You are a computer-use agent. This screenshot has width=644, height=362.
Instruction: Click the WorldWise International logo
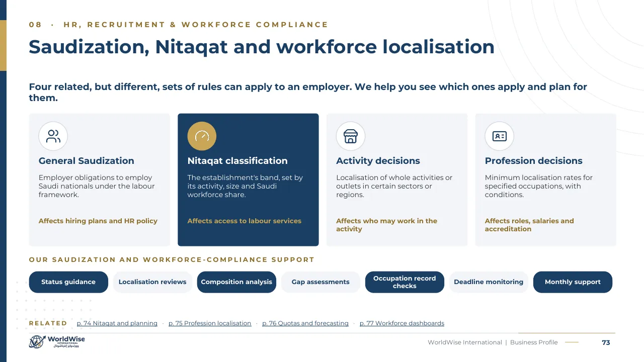click(57, 342)
